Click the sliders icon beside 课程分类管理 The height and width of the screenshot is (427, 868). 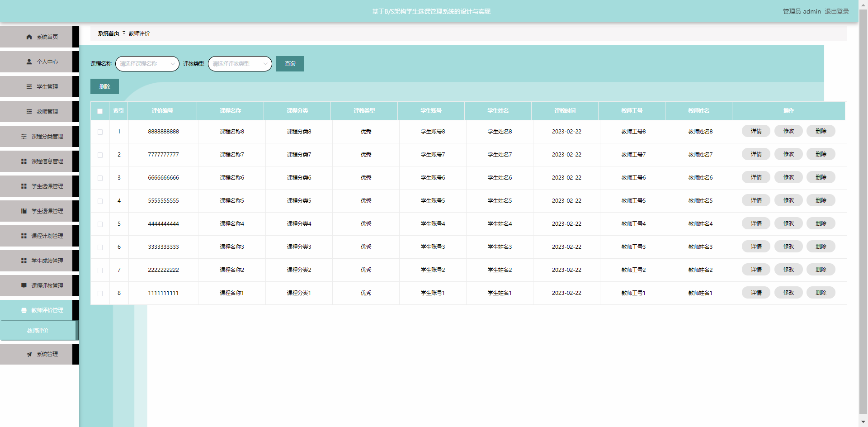24,137
